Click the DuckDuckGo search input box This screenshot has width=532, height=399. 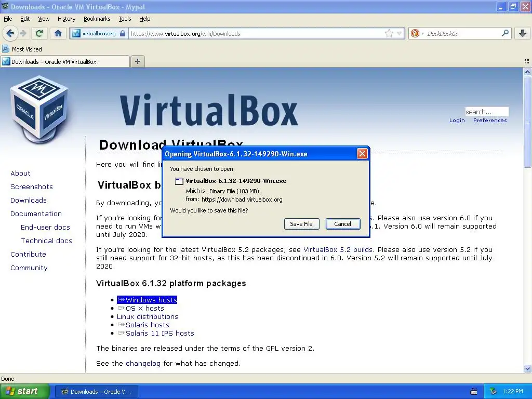(x=462, y=33)
